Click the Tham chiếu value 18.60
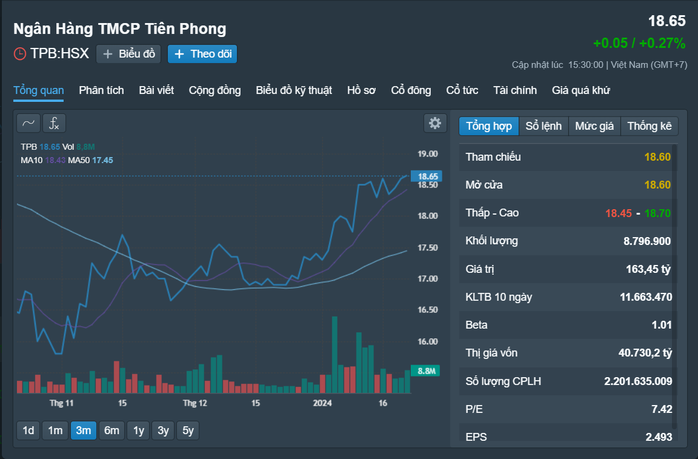This screenshot has height=459, width=698. (657, 157)
